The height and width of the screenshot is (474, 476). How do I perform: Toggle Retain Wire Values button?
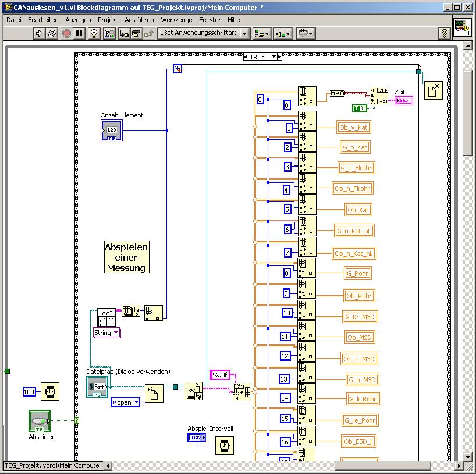click(109, 33)
